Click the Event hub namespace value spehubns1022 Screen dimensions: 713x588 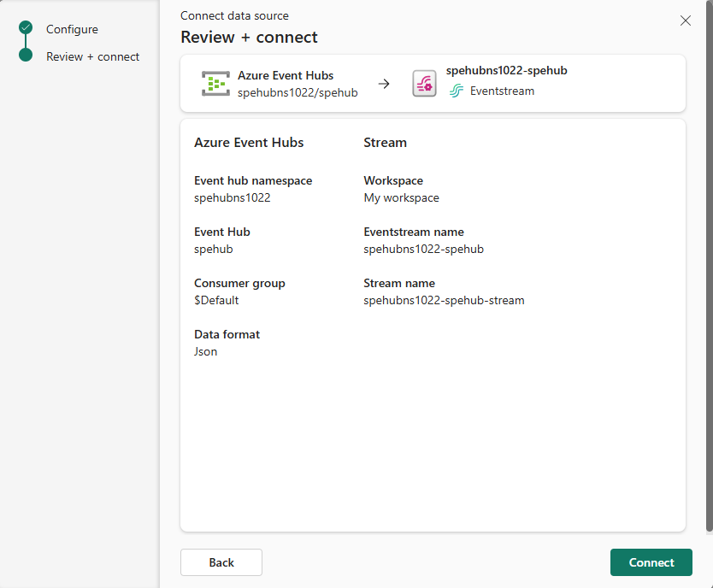233,197
